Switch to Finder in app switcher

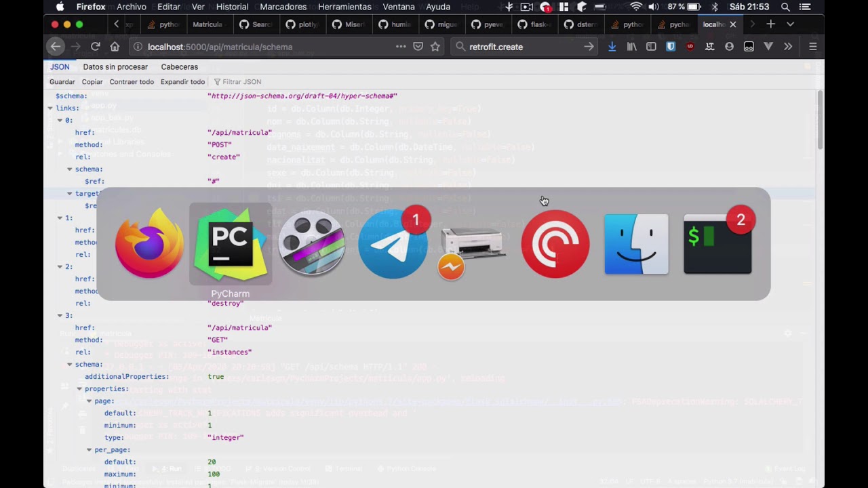pos(636,244)
